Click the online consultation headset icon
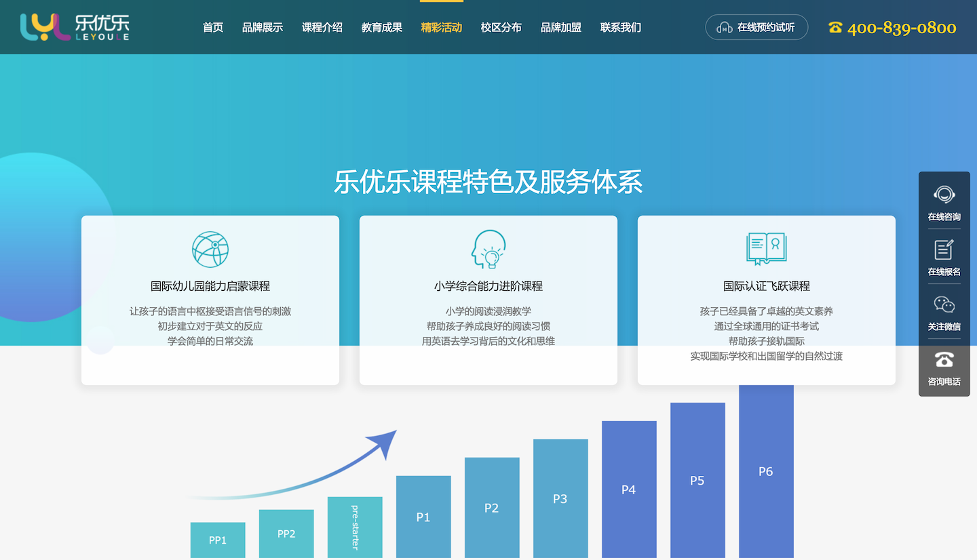Viewport: 977px width, 560px height. coord(944,195)
